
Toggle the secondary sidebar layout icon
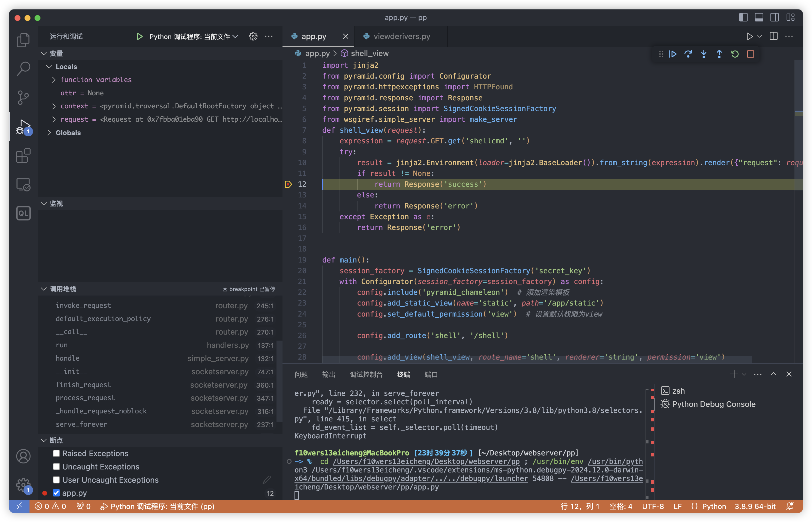[774, 17]
